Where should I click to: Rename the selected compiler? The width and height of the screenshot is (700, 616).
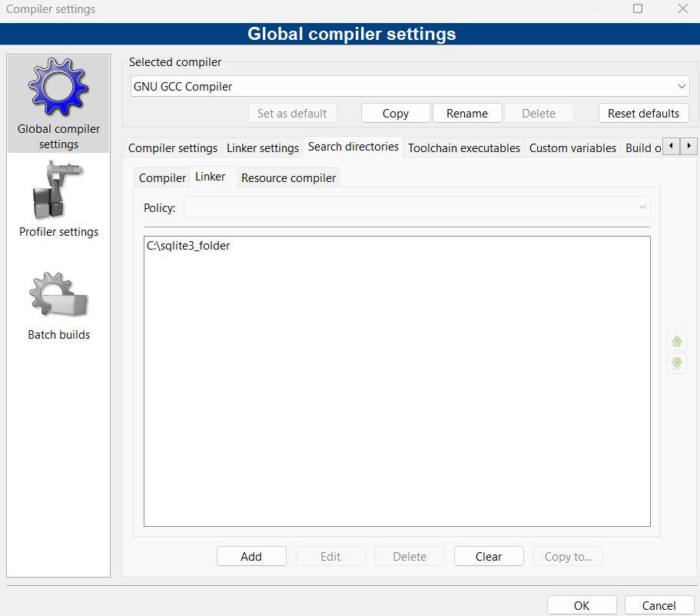pos(467,112)
